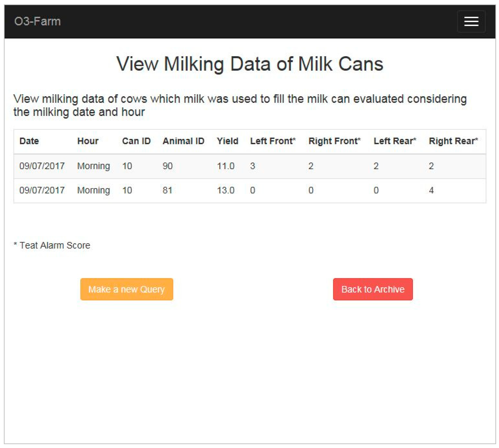The width and height of the screenshot is (499, 448).
Task: Click Right Rear score 4 cell
Action: [431, 190]
